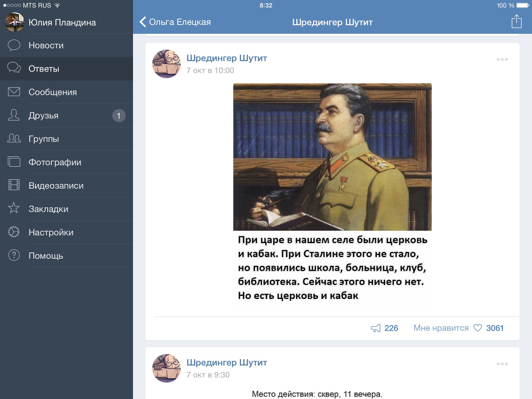Click the Ответы double bubble icon
Screen dimensions: 532x399
click(14, 68)
